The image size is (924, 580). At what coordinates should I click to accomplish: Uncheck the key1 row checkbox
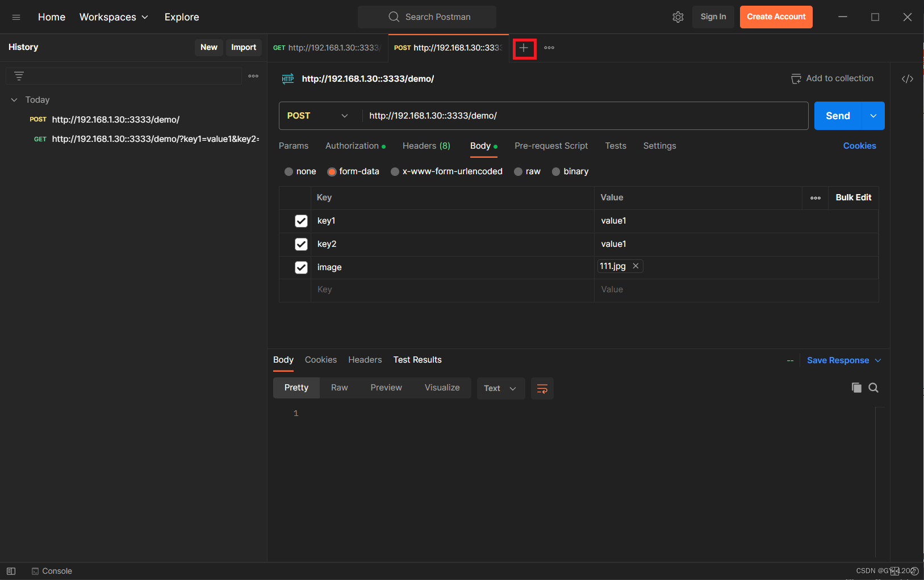(301, 221)
